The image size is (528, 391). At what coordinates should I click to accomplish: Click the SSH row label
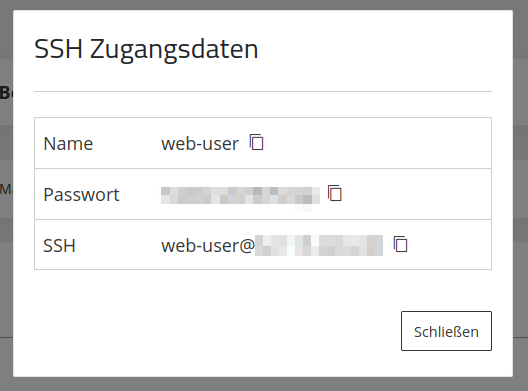pos(59,246)
